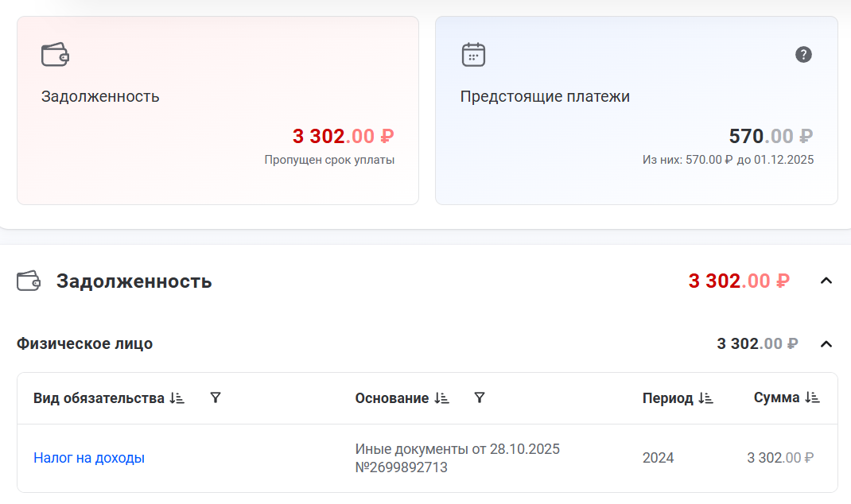
Task: Click the Физическое лицо group title
Action: (85, 344)
